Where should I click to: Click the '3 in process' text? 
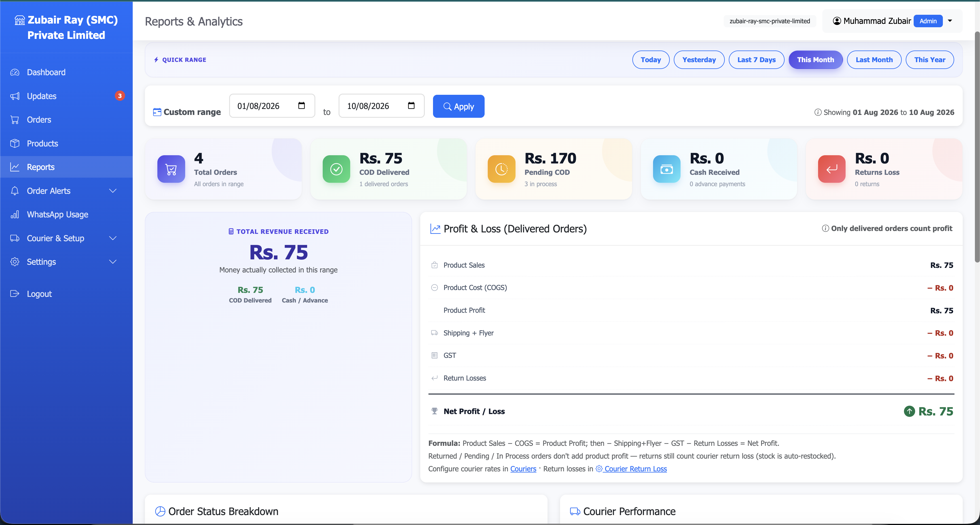tap(540, 184)
